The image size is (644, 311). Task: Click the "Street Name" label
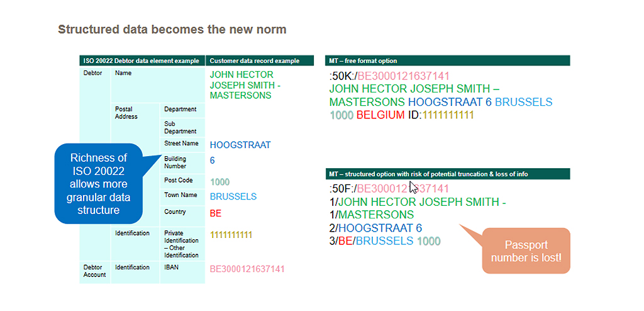click(x=181, y=144)
